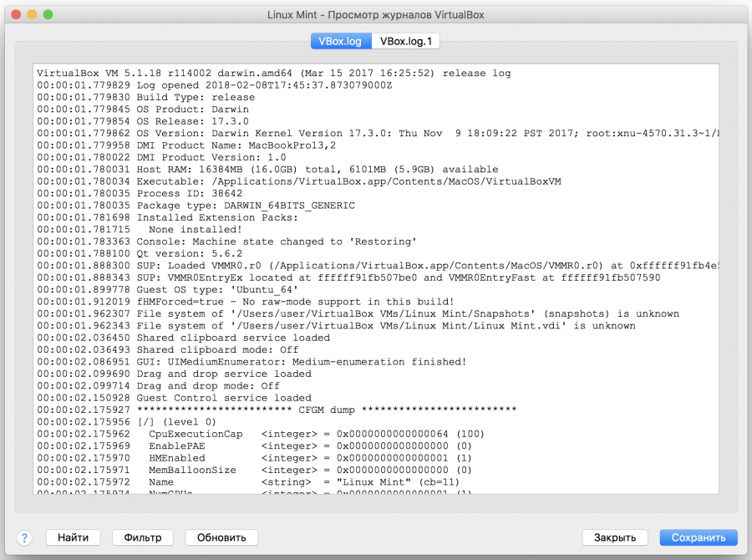
Task: Place cursor on 'Qt version: 5.6.2' line
Action: 190,254
